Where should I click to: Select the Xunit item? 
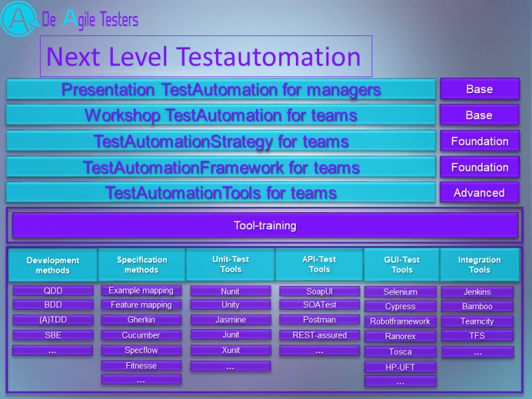click(x=230, y=350)
